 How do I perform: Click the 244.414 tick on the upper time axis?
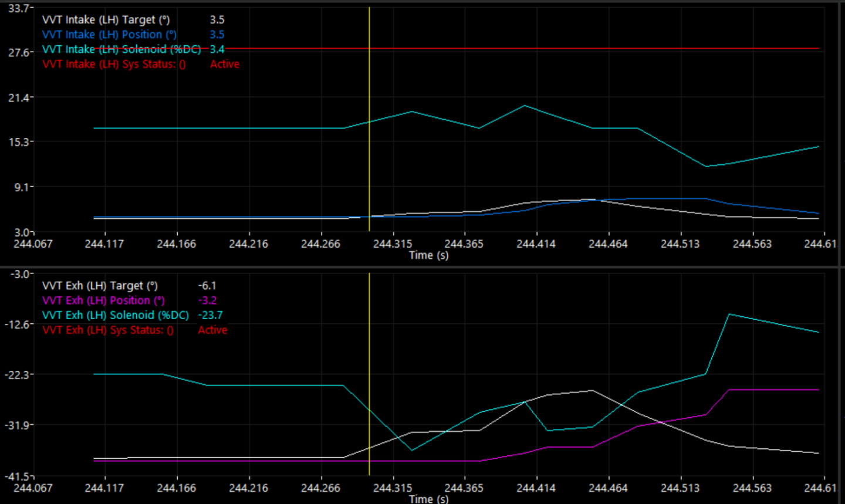pos(536,244)
